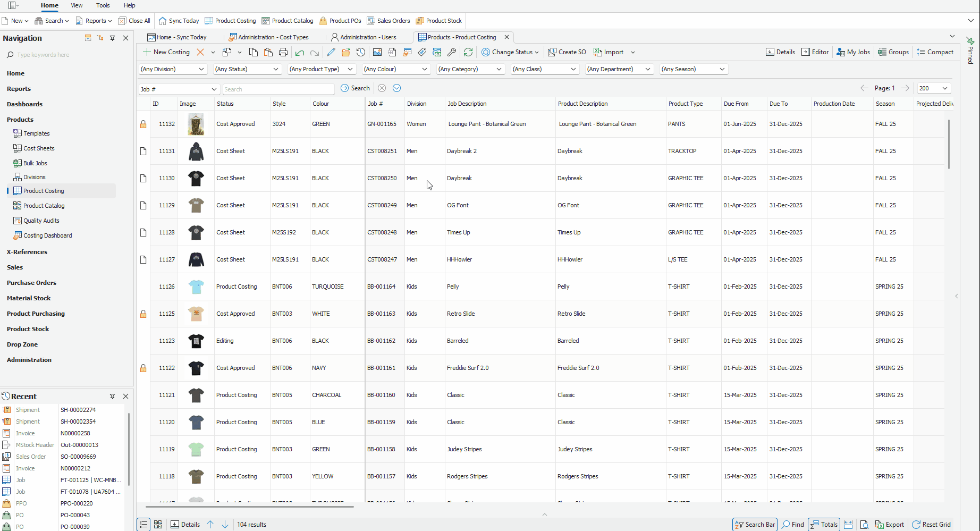
Task: Open the View menu
Action: (77, 5)
